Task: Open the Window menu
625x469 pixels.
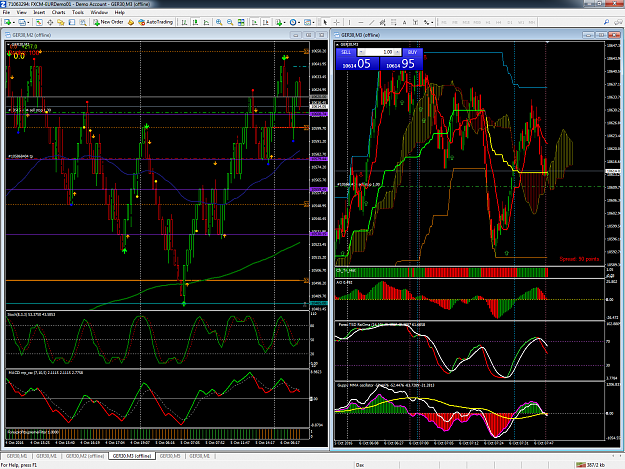Action: (x=99, y=12)
